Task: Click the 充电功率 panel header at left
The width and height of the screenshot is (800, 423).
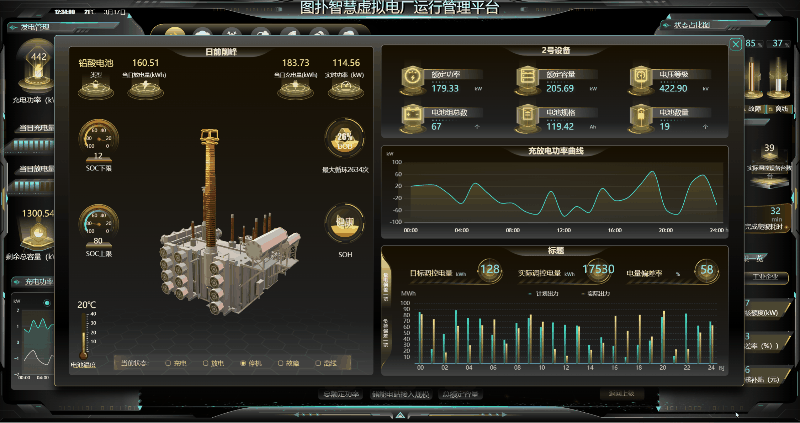Action: 39,282
